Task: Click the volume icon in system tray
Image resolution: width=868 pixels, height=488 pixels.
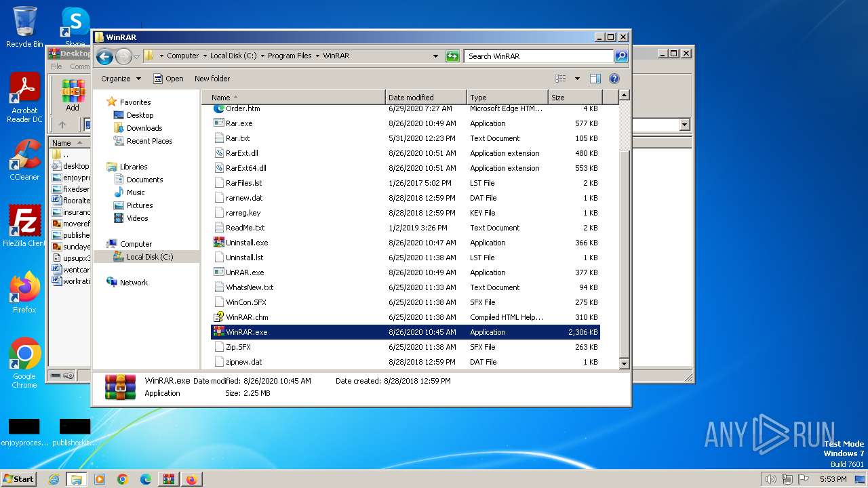Action: pyautogui.click(x=770, y=479)
